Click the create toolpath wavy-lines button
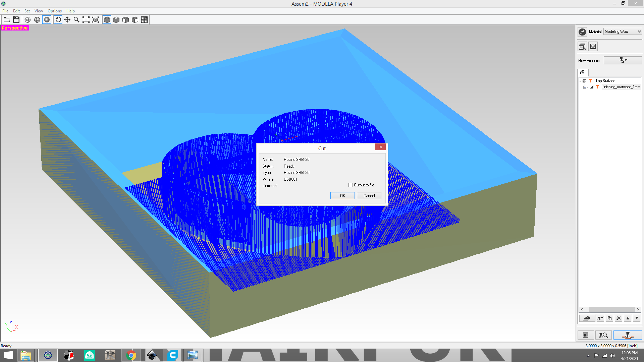 587,318
